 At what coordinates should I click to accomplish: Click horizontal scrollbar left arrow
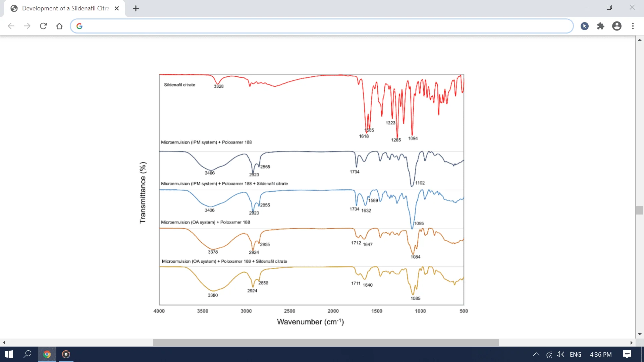point(4,343)
